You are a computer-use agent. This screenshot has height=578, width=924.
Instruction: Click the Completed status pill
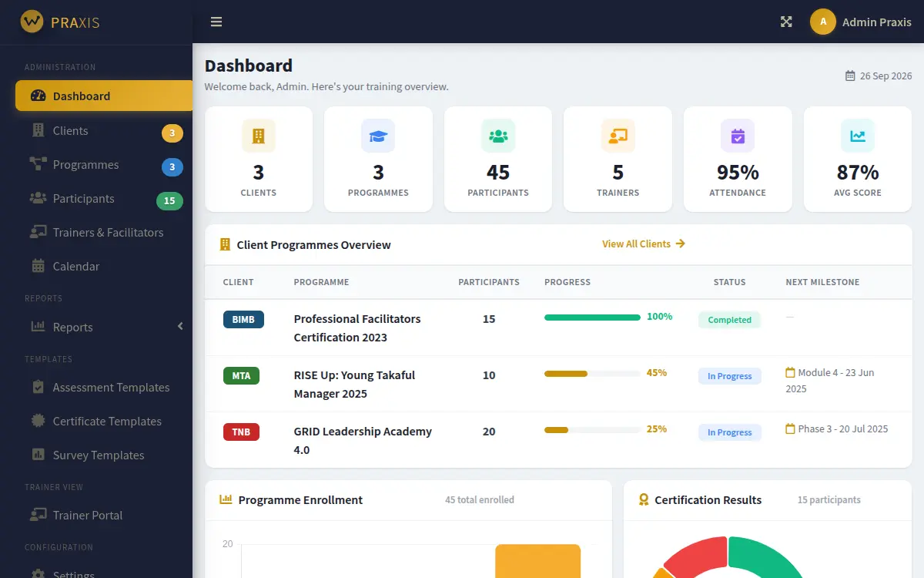click(x=730, y=320)
